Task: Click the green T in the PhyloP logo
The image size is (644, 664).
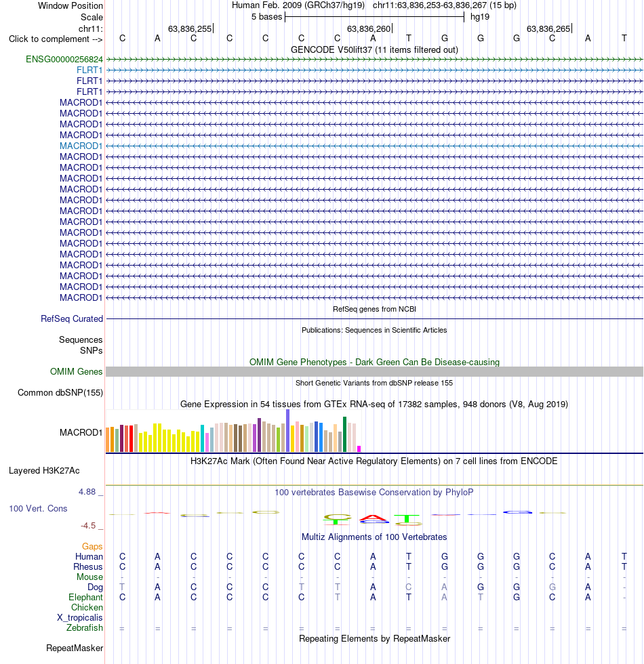Action: click(x=407, y=518)
